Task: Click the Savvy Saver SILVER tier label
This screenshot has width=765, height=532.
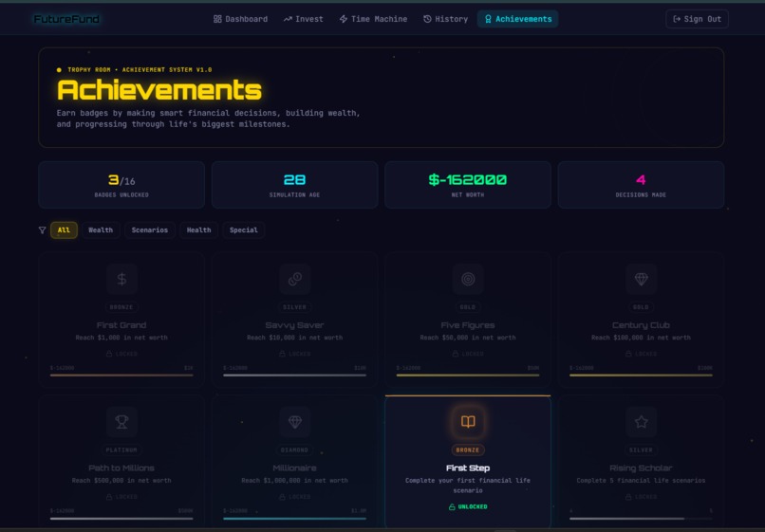Action: click(294, 307)
